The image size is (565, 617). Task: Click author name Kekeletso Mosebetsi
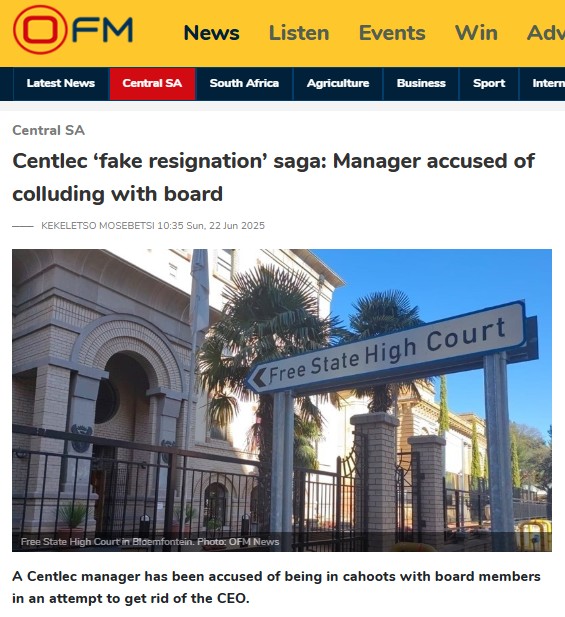point(98,226)
